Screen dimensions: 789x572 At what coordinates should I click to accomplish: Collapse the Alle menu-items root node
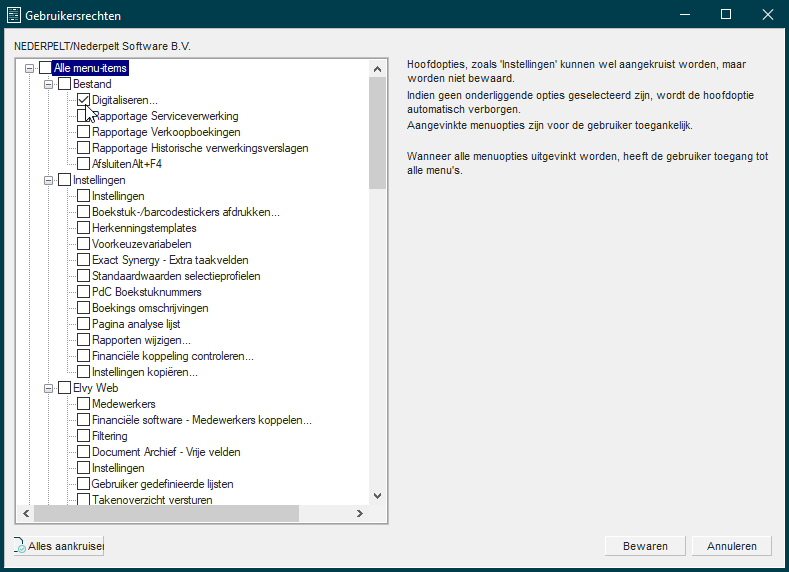tap(30, 68)
